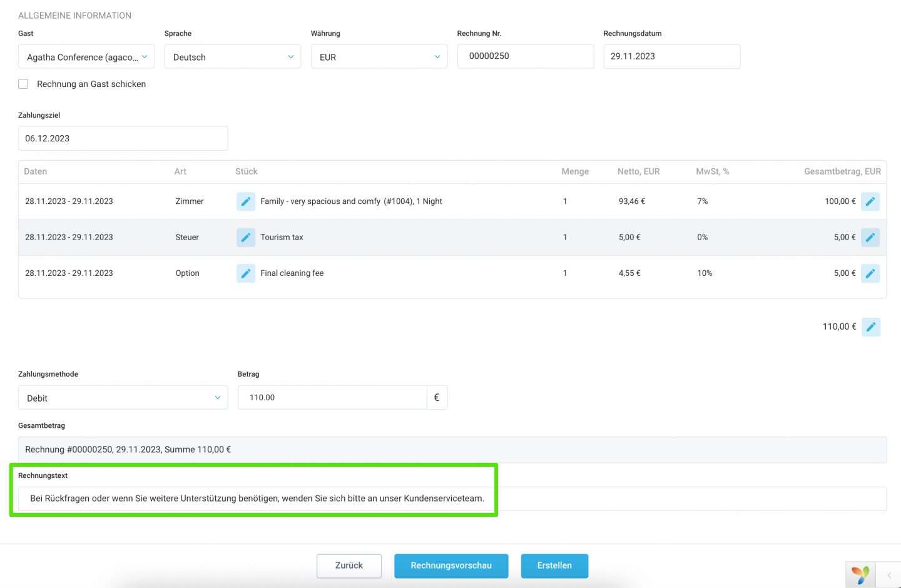Collapse debug toolbar chevron arrow
The height and width of the screenshot is (588, 901).
click(889, 575)
